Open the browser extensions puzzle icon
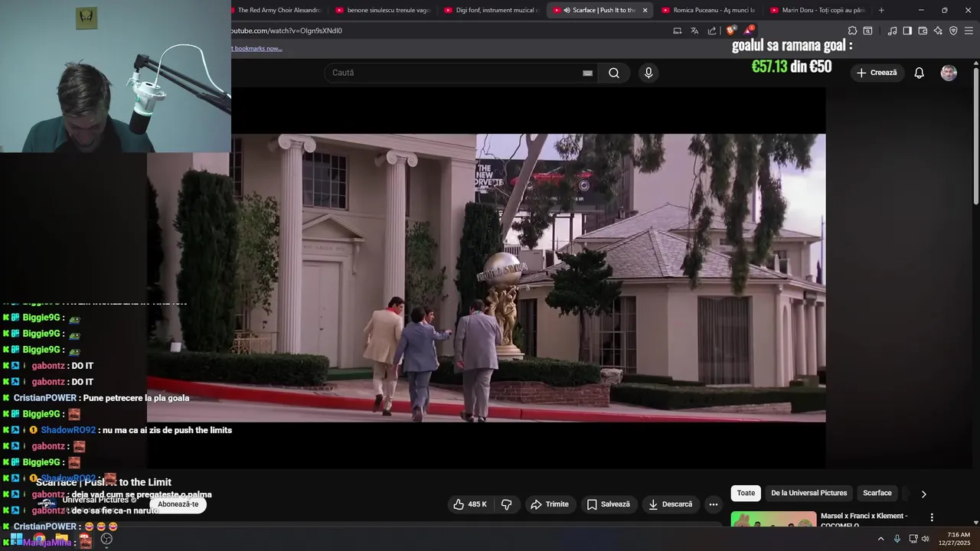The image size is (980, 551). pos(852,31)
